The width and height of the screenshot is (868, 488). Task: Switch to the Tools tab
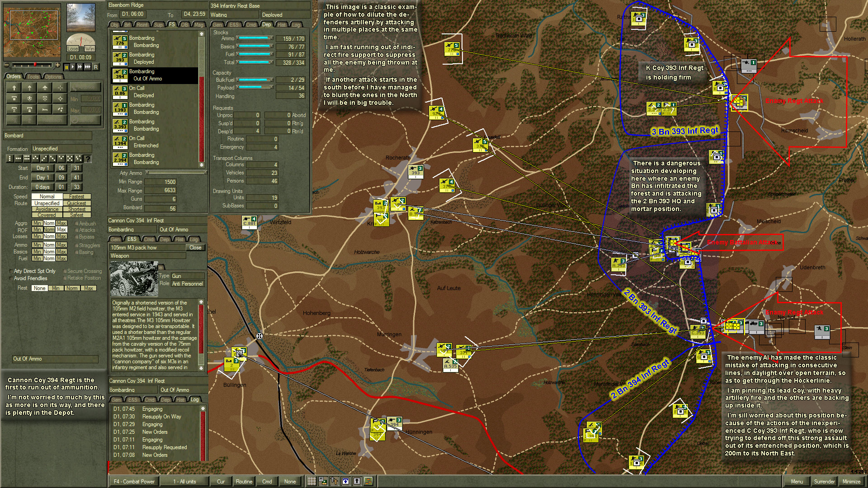point(33,77)
